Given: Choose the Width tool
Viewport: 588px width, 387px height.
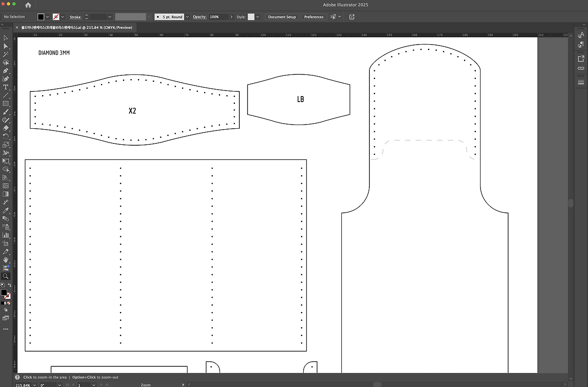Looking at the screenshot, I should [6, 153].
